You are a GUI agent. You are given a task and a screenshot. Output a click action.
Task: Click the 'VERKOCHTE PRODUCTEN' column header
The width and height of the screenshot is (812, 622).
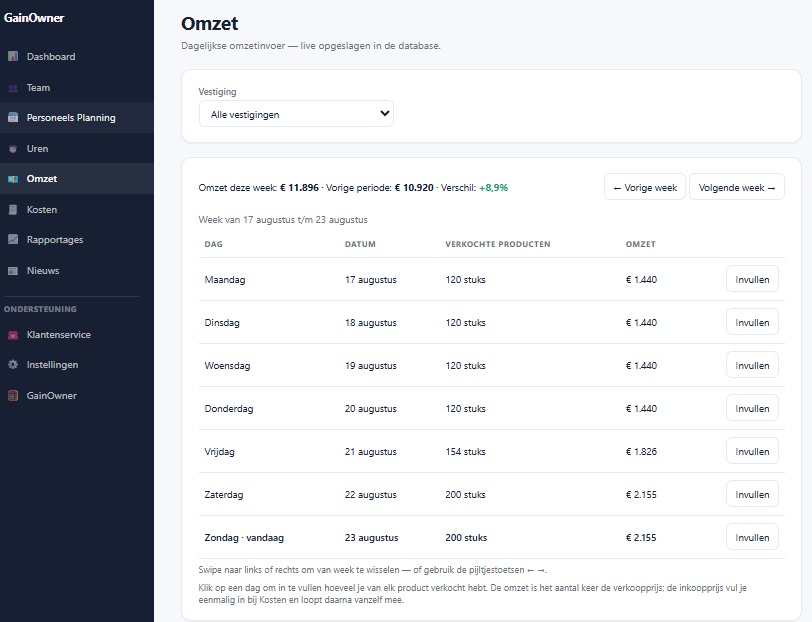tap(498, 244)
